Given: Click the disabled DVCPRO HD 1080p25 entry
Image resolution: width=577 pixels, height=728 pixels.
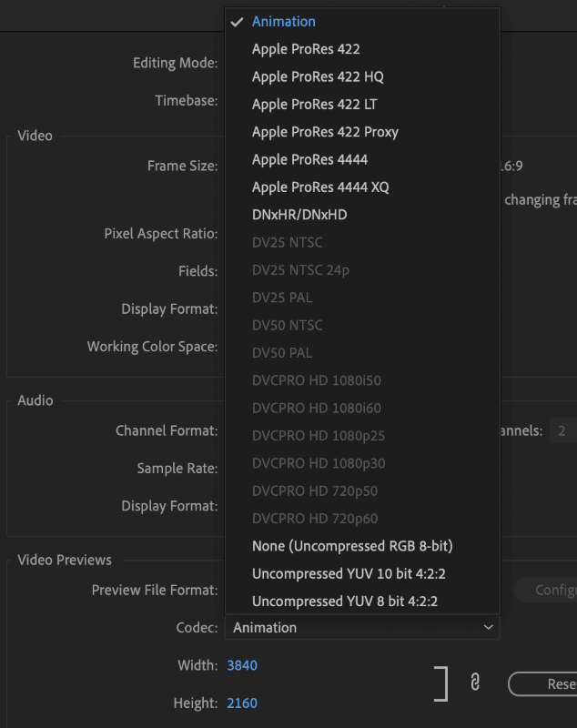Looking at the screenshot, I should (x=362, y=436).
